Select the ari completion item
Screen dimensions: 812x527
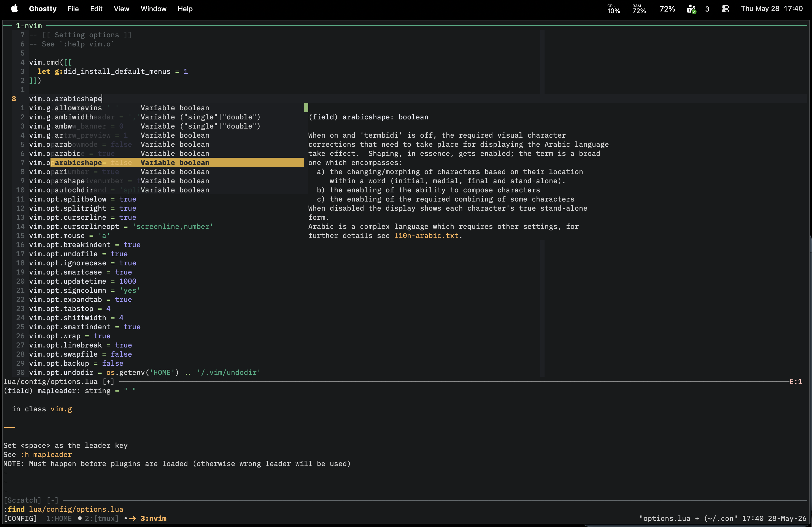pyautogui.click(x=177, y=172)
